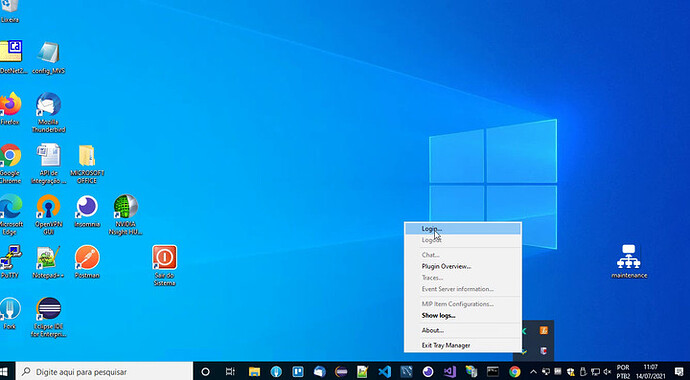Open Insomnia from the taskbar
Screen dimensions: 690x380
428,371
